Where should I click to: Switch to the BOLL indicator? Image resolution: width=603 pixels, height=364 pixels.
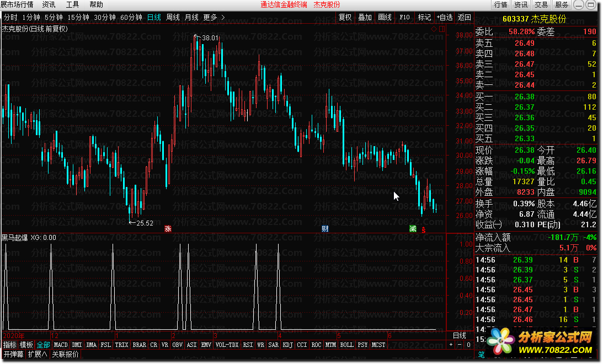click(x=346, y=345)
